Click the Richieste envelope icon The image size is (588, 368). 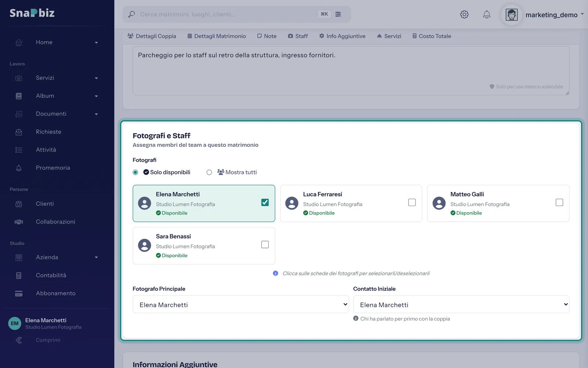coord(19,132)
